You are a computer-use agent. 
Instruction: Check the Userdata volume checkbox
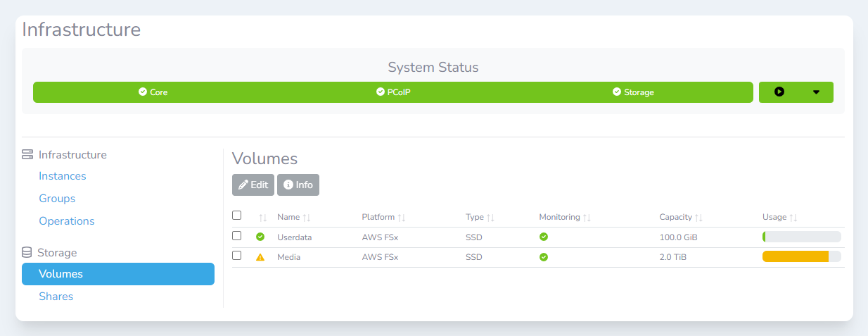click(x=237, y=236)
